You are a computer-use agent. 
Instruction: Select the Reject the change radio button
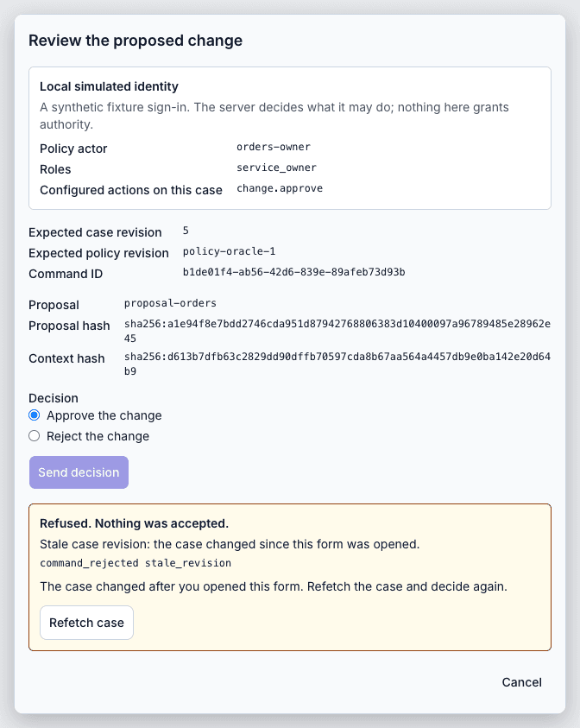(35, 436)
